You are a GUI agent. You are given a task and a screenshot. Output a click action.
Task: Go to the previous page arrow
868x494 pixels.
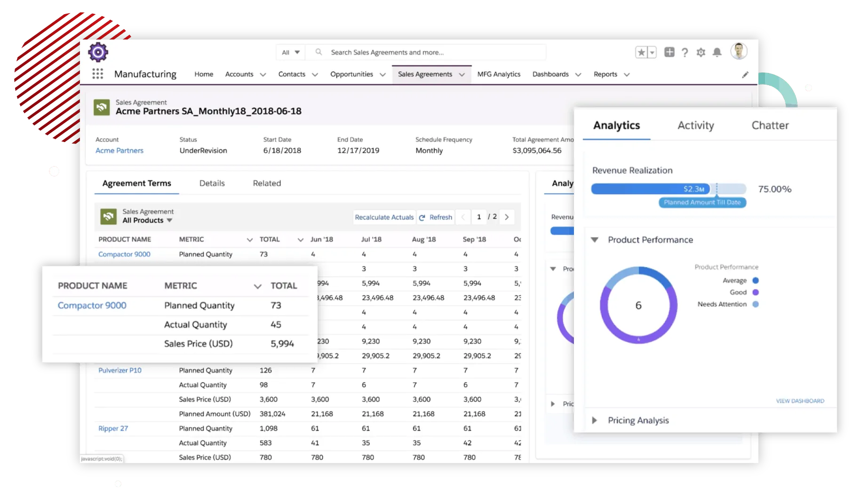pyautogui.click(x=463, y=217)
